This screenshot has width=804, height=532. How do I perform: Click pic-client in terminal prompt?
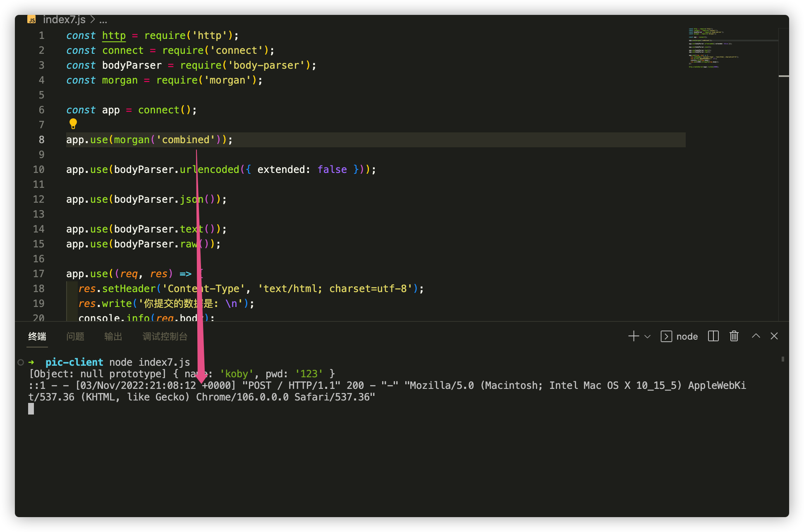coord(74,362)
